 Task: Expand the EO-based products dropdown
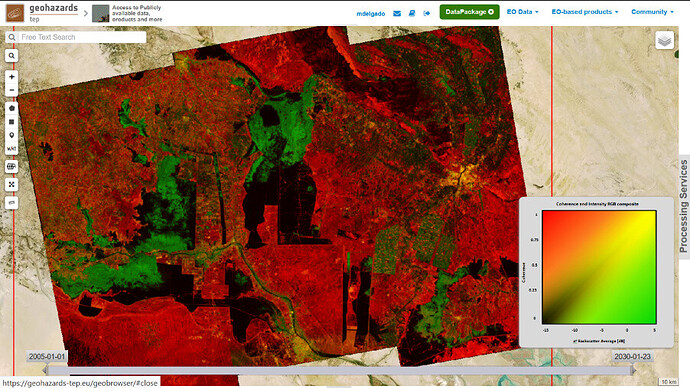pyautogui.click(x=585, y=12)
